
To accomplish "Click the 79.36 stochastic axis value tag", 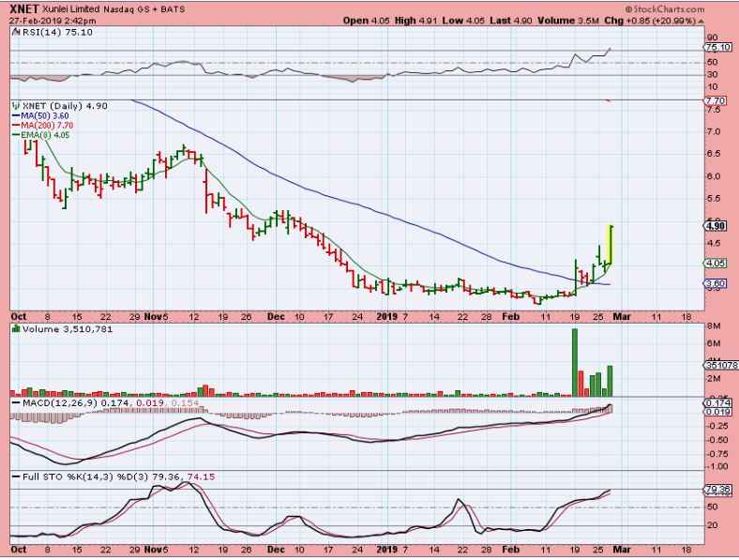I will point(718,490).
